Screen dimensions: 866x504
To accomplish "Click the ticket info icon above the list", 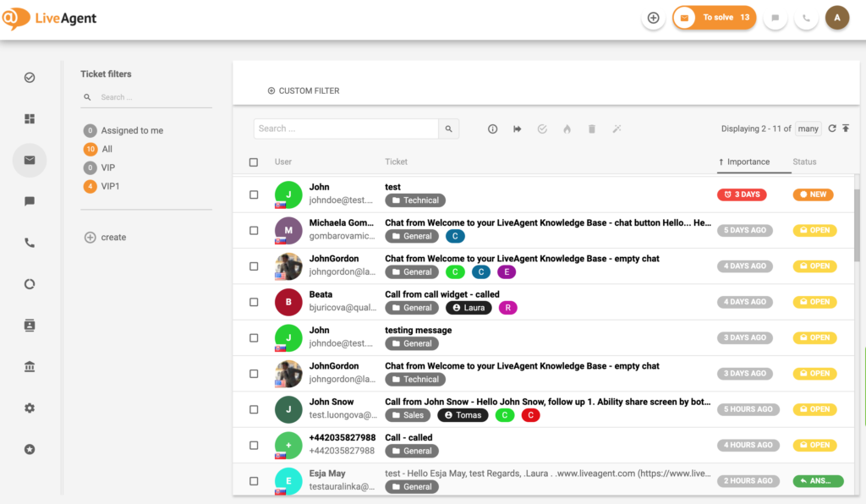I will pos(492,129).
